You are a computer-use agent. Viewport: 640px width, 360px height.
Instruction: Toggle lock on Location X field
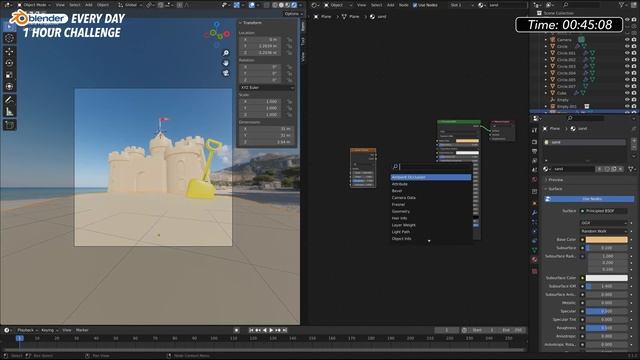(289, 40)
